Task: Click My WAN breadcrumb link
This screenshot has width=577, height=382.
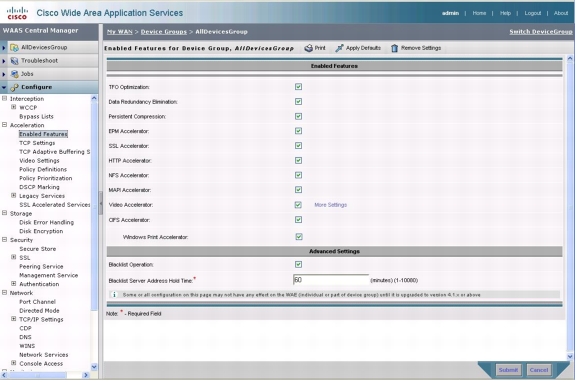Action: 120,32
